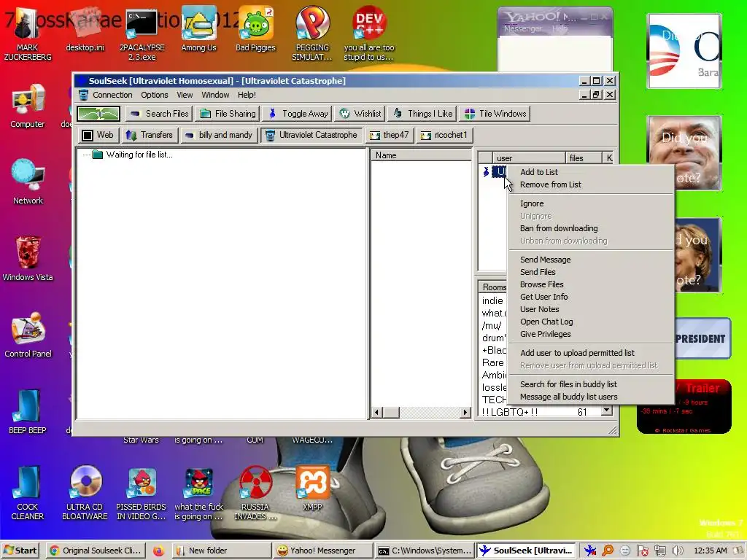747x560 pixels.
Task: Launch the XMPP desktop shortcut
Action: (x=312, y=488)
